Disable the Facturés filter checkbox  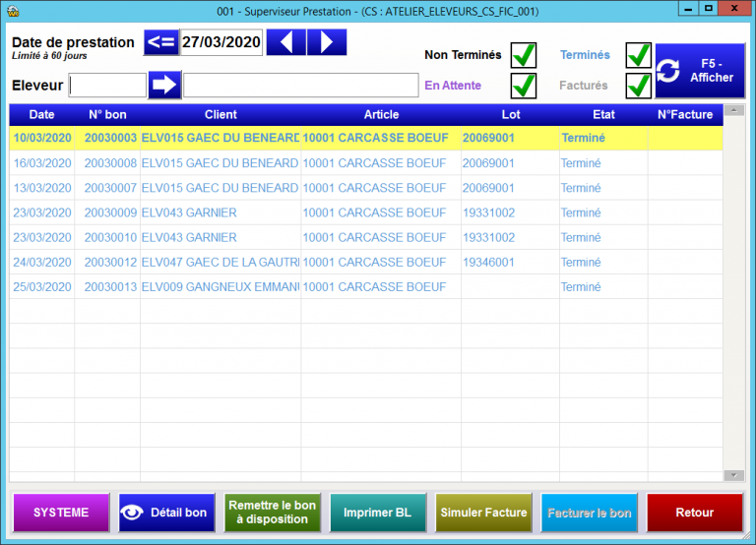(x=639, y=86)
